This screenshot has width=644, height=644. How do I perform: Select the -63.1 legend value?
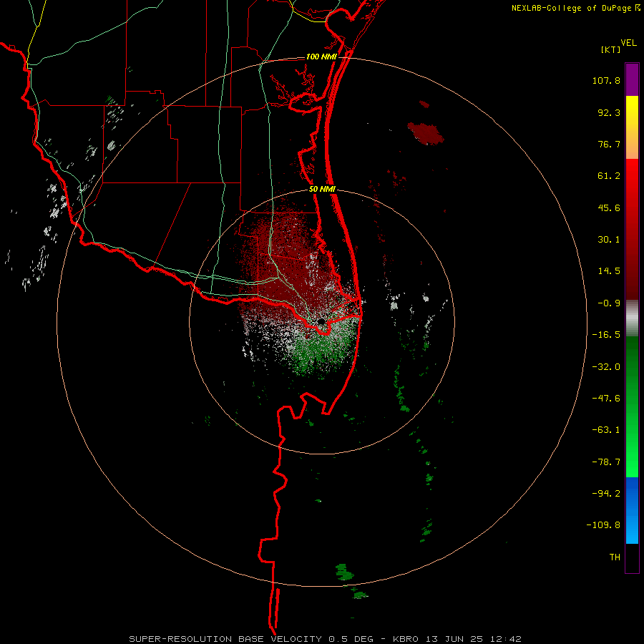606,430
